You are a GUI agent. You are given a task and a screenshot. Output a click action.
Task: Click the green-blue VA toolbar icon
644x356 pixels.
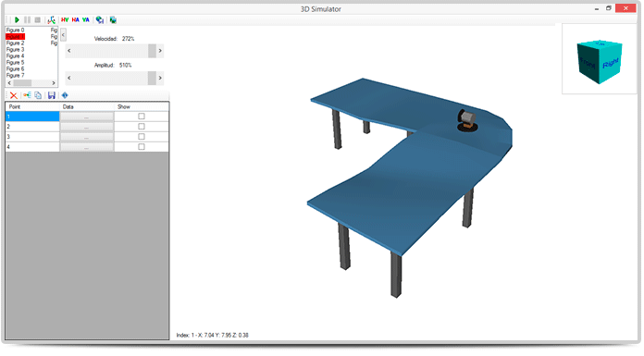click(85, 19)
